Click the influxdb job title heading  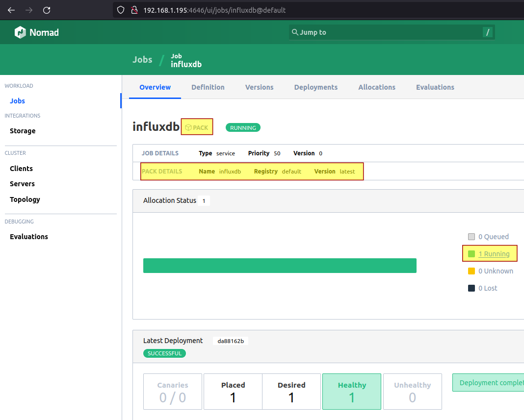156,127
